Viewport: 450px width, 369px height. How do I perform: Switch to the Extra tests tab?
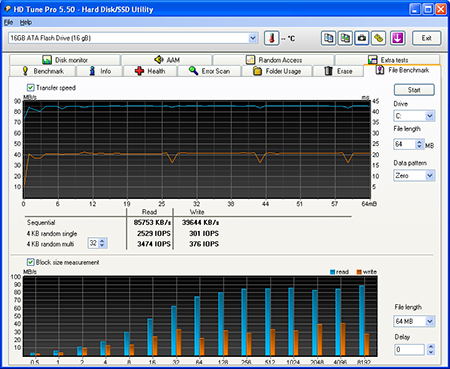point(388,60)
